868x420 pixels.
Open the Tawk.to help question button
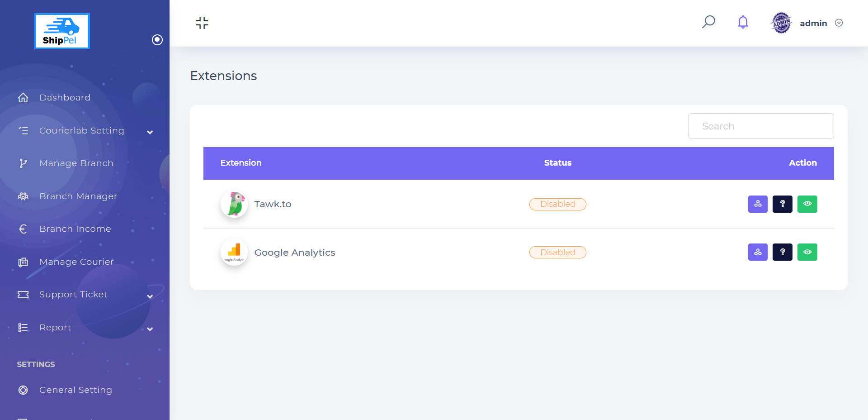tap(783, 204)
